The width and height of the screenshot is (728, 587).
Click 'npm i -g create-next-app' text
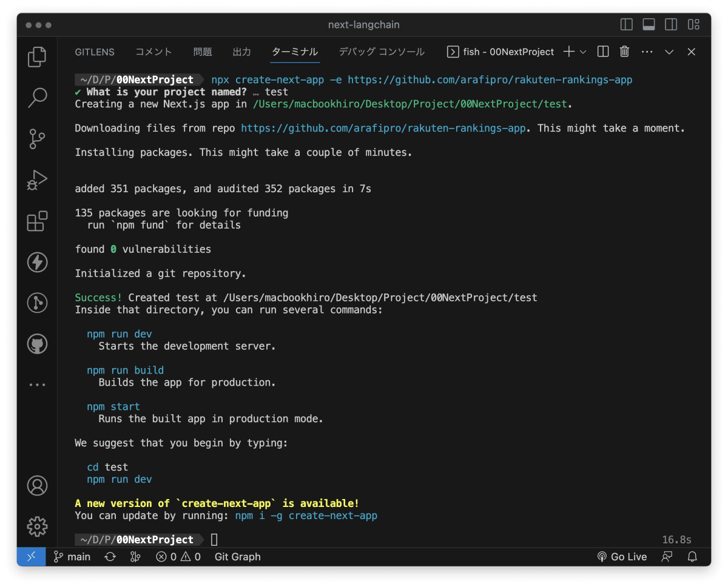(x=306, y=516)
